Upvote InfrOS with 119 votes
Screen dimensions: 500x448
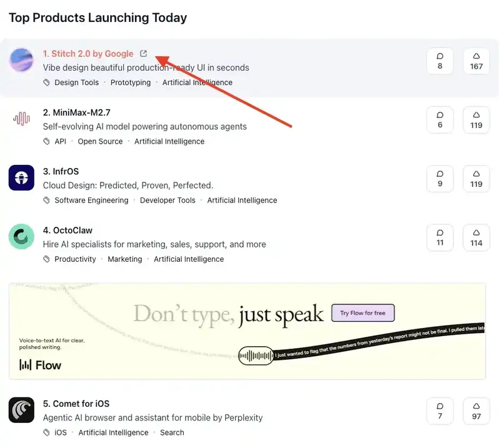(476, 179)
